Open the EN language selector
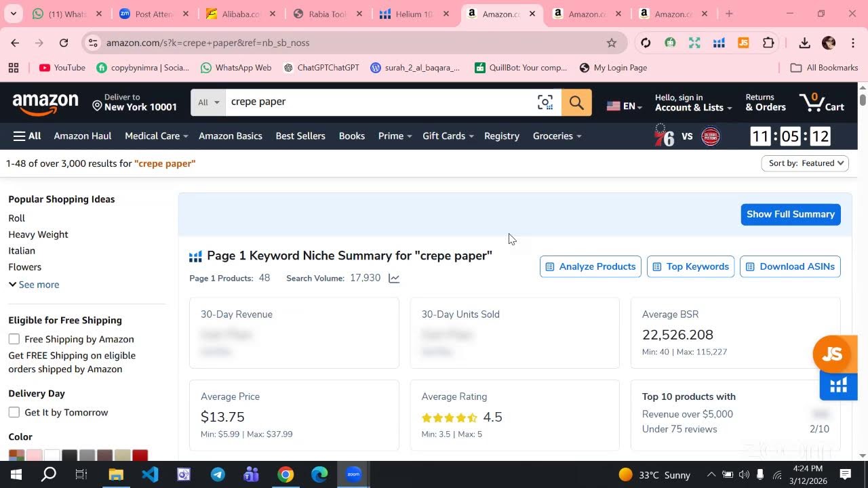This screenshot has height=488, width=868. [x=625, y=106]
